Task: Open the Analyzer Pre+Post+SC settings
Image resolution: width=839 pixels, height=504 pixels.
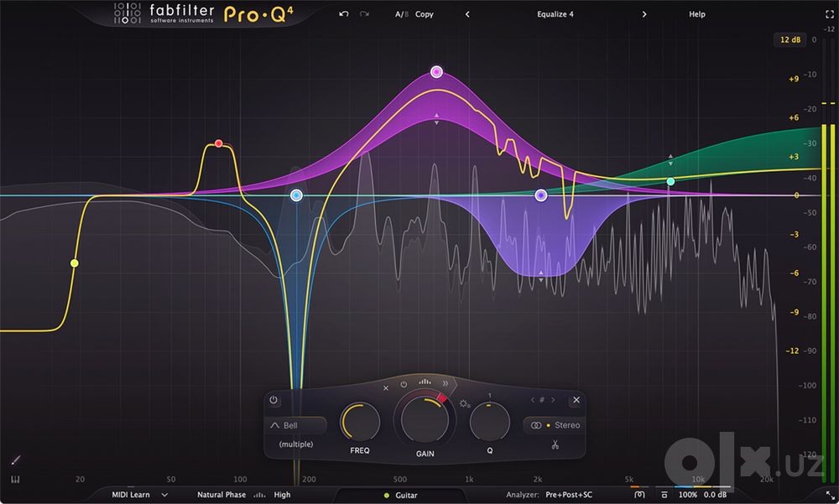Action: (x=569, y=495)
